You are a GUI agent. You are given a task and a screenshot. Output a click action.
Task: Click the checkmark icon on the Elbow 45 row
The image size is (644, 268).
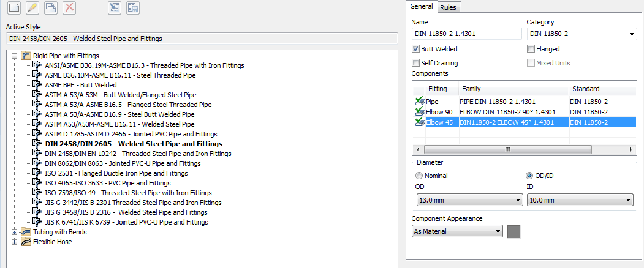click(420, 122)
